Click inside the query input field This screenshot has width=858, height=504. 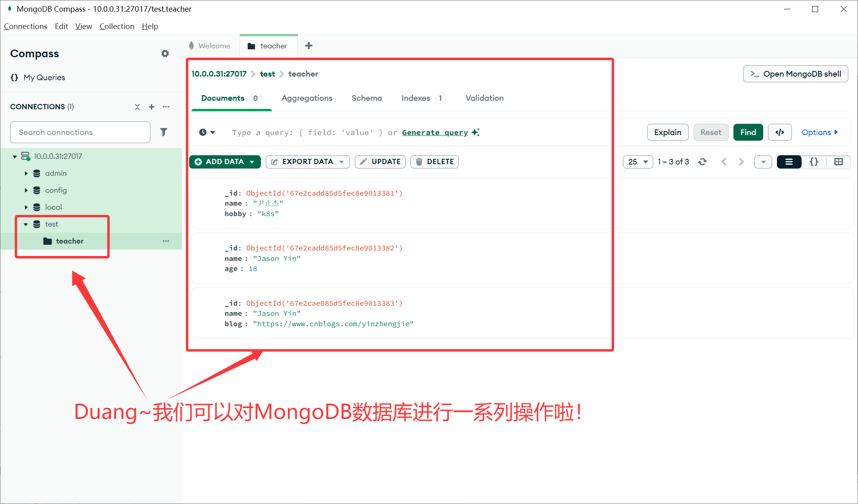click(x=323, y=132)
